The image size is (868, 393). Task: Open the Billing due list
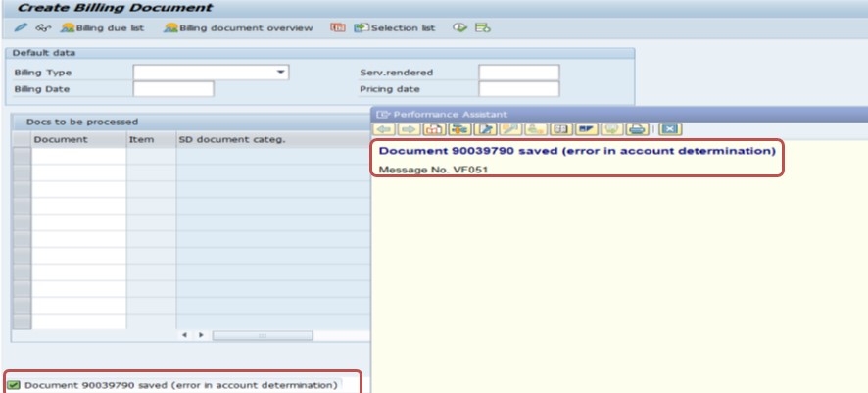(x=103, y=27)
